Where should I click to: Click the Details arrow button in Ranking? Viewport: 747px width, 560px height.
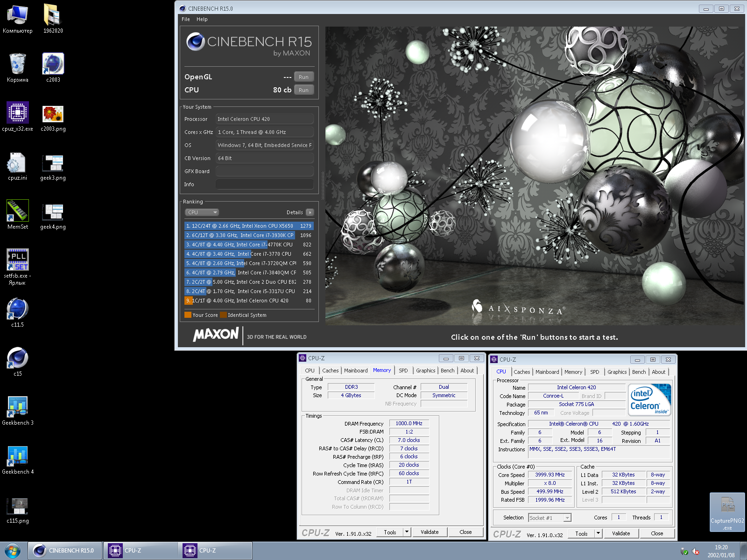pos(310,212)
